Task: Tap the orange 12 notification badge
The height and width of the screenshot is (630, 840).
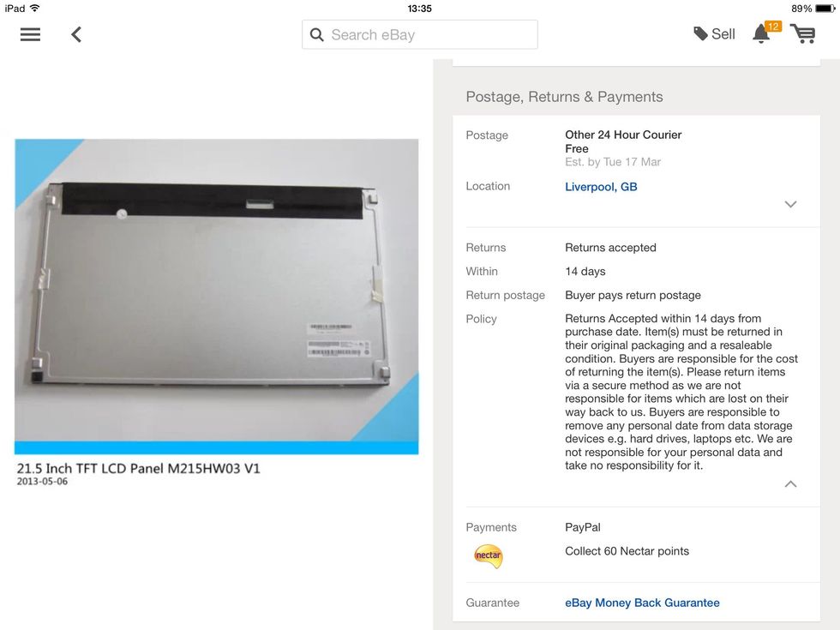Action: pyautogui.click(x=773, y=27)
